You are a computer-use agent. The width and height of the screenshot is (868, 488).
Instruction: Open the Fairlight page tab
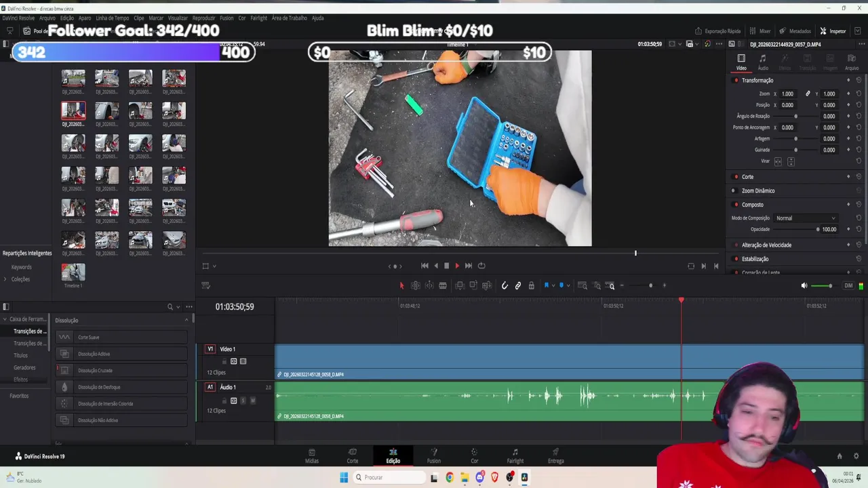point(515,456)
